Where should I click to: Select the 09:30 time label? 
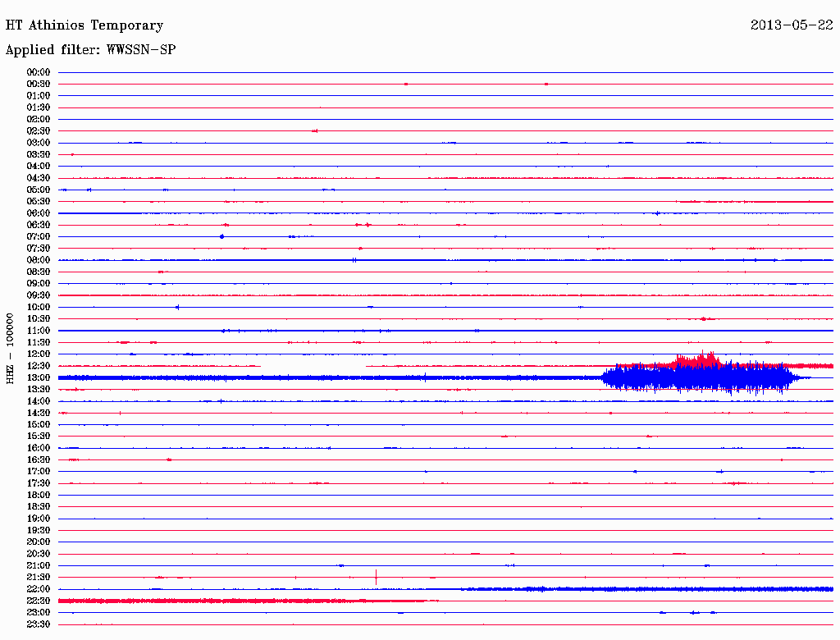tap(39, 295)
